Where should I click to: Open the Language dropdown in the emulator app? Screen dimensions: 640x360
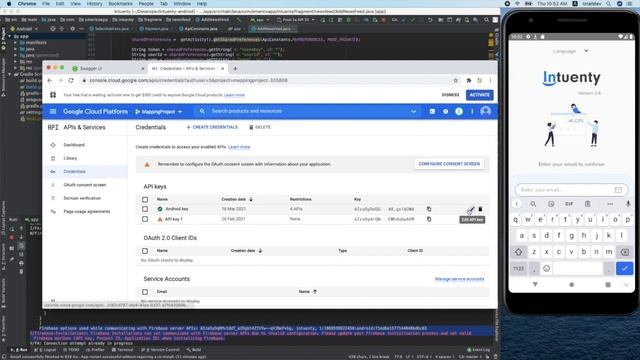click(571, 51)
